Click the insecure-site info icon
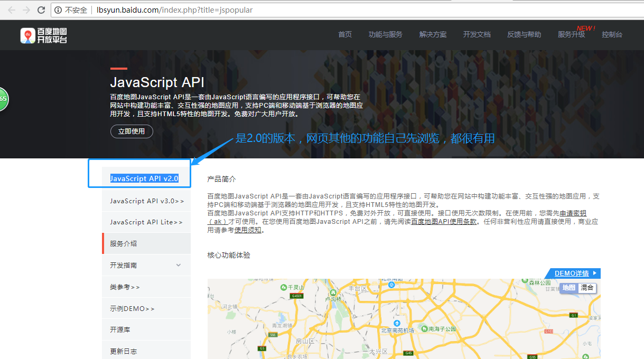The height and width of the screenshot is (359, 644). (x=59, y=10)
